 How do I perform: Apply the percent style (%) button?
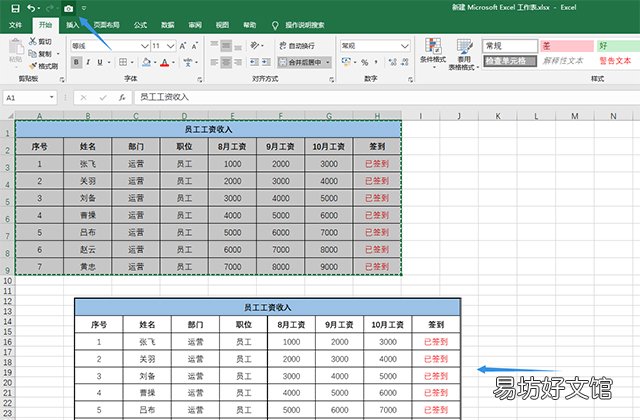click(364, 62)
